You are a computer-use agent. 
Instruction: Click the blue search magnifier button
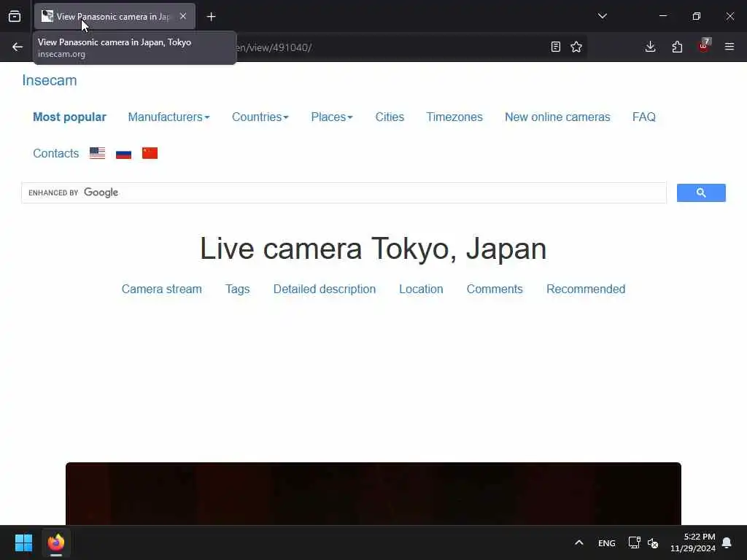701,192
